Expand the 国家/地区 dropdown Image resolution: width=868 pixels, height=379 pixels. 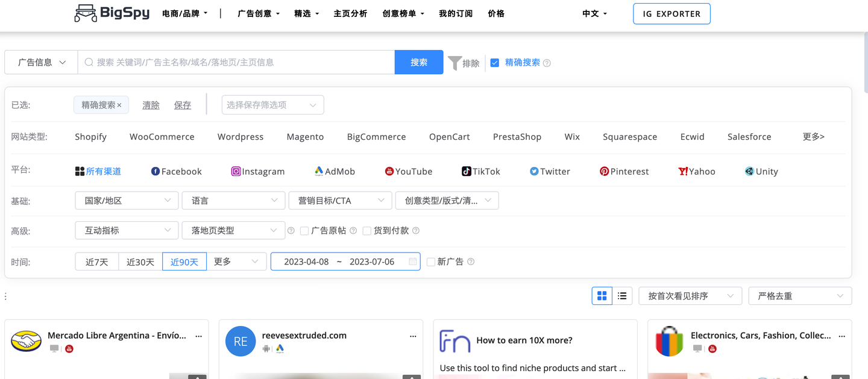click(x=127, y=201)
